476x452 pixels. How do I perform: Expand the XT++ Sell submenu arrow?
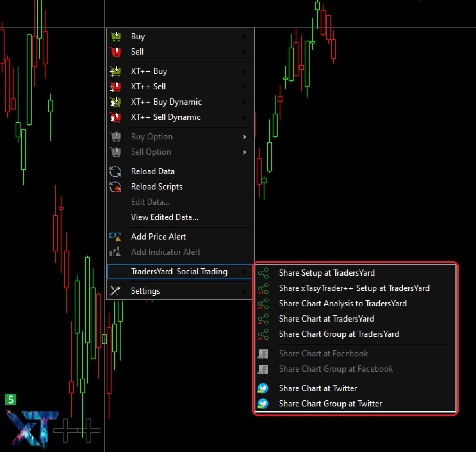[245, 87]
